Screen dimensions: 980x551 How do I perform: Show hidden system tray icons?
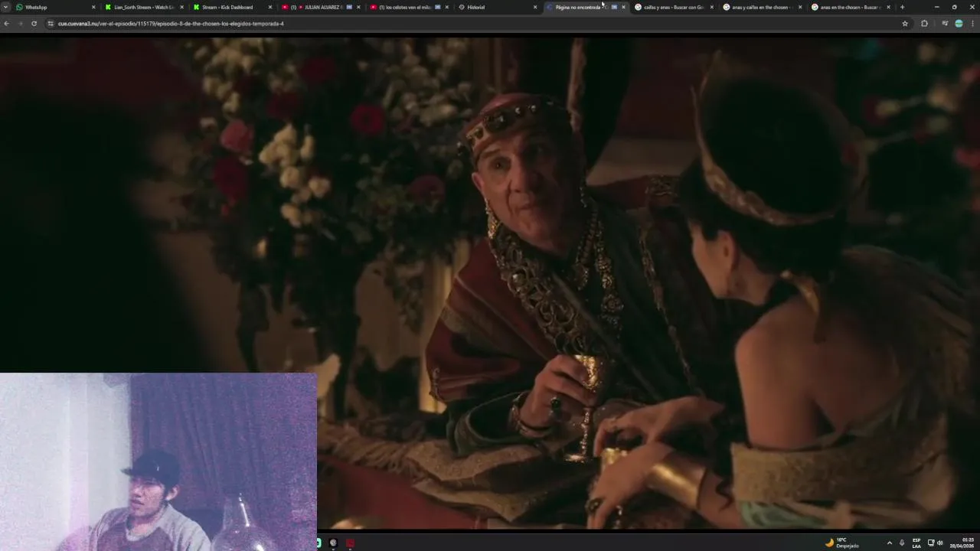[x=889, y=543]
